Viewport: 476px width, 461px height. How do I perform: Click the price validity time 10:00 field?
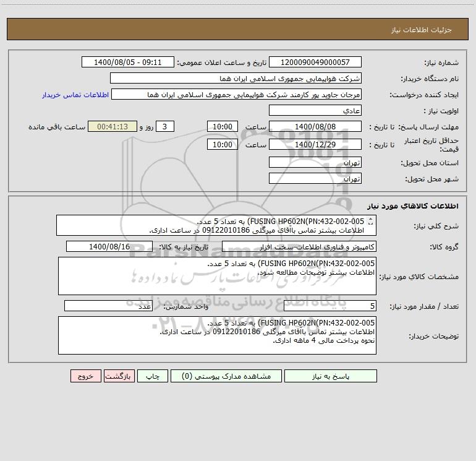pyautogui.click(x=222, y=144)
